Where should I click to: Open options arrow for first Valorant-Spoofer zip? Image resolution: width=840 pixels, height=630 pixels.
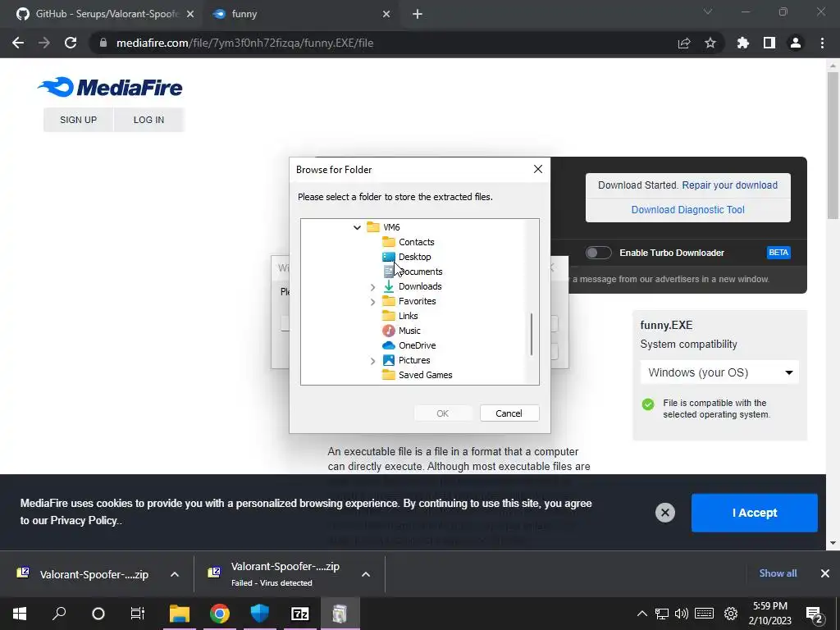(x=175, y=574)
